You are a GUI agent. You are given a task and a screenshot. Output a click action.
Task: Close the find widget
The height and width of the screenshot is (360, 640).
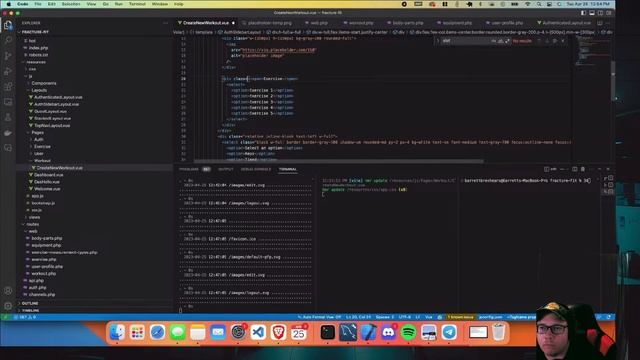[x=563, y=41]
